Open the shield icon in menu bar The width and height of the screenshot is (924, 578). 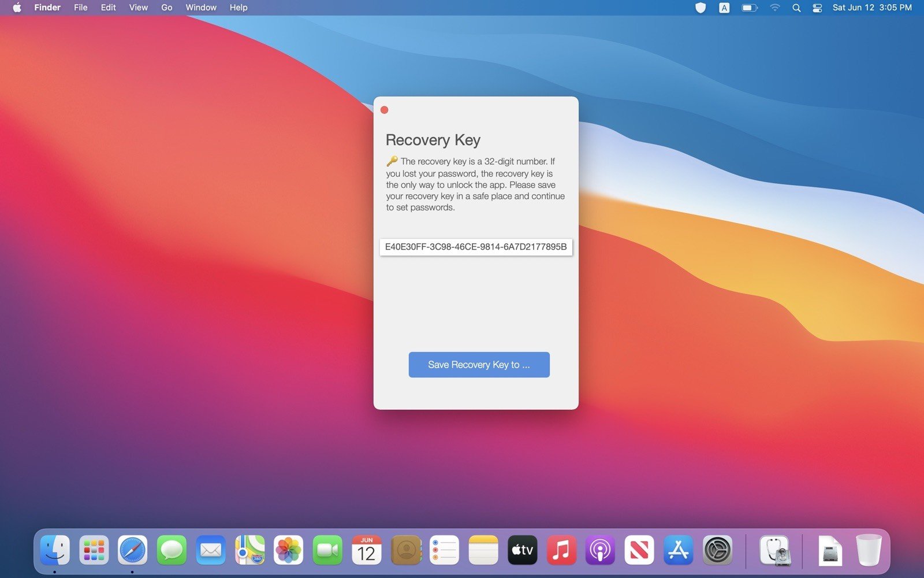701,8
